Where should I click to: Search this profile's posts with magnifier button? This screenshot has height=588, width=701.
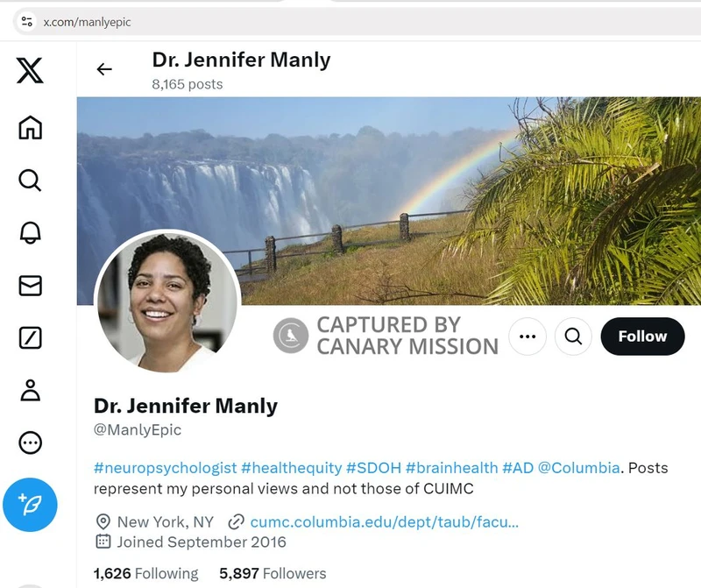pos(573,337)
